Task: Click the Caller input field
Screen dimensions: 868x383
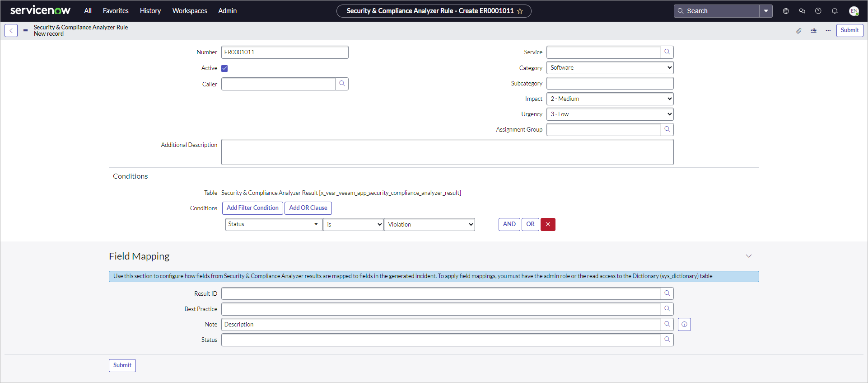Action: (278, 84)
